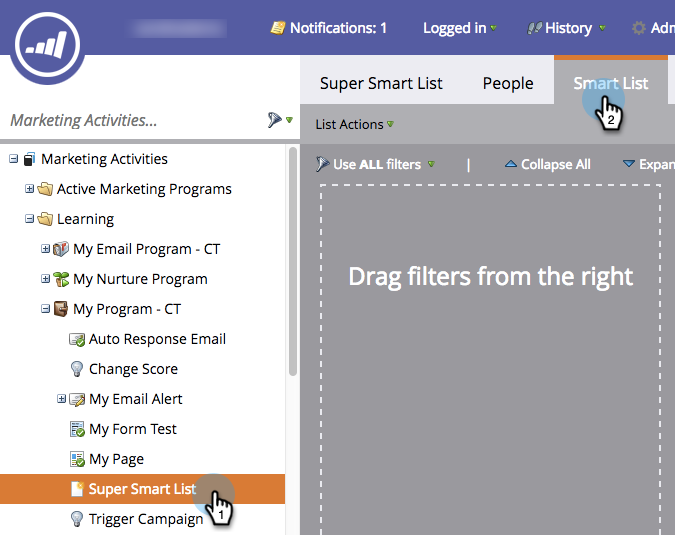
Task: Click the My Nurture Program sprout icon
Action: pos(61,279)
